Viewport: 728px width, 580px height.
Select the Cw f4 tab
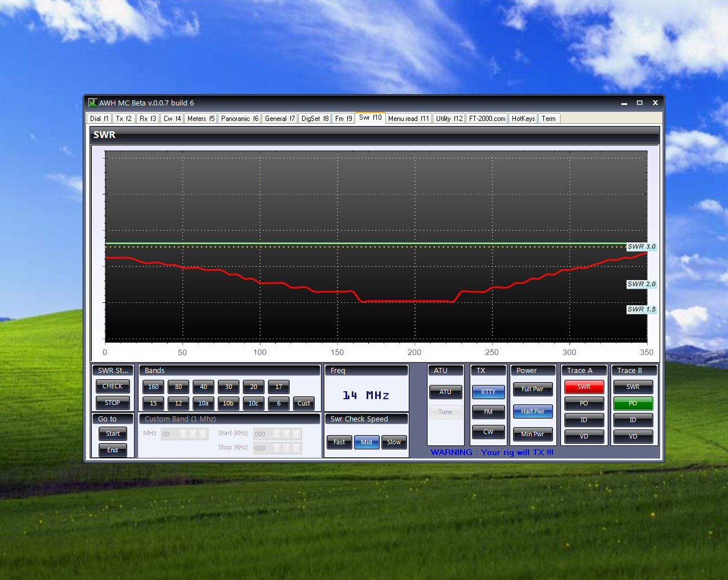click(x=172, y=119)
